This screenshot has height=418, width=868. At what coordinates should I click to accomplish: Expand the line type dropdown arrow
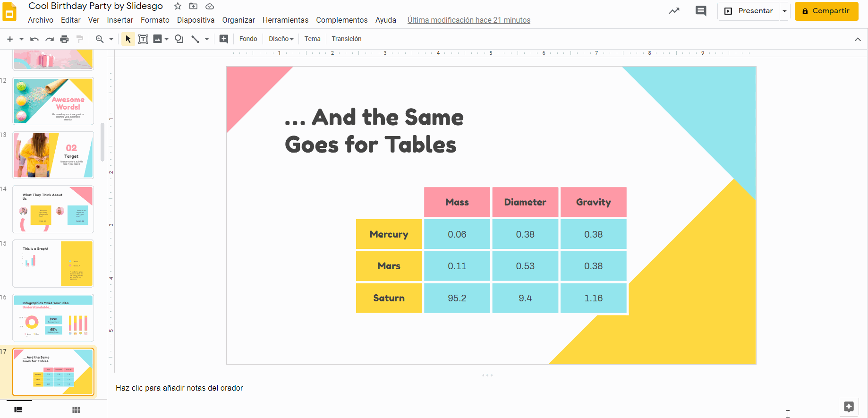click(207, 39)
